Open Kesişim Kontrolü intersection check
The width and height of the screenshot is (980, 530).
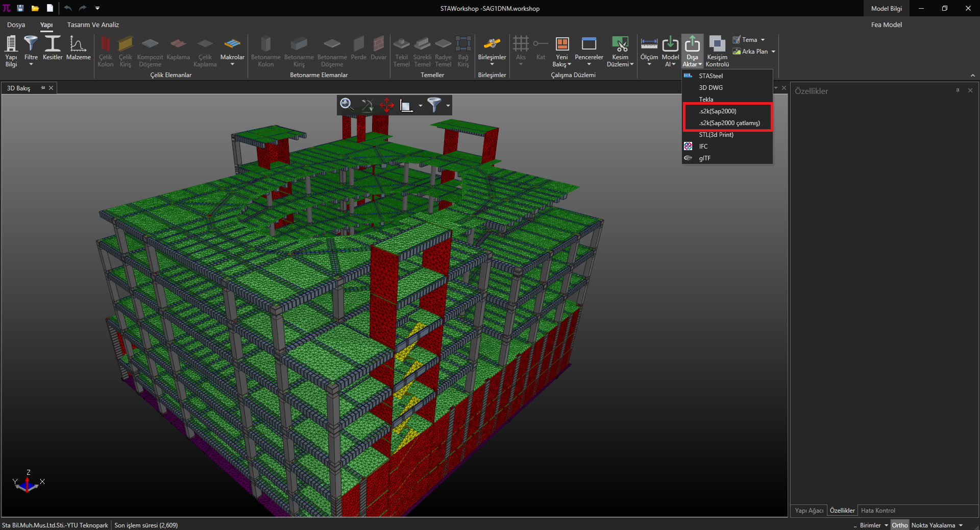tap(717, 51)
